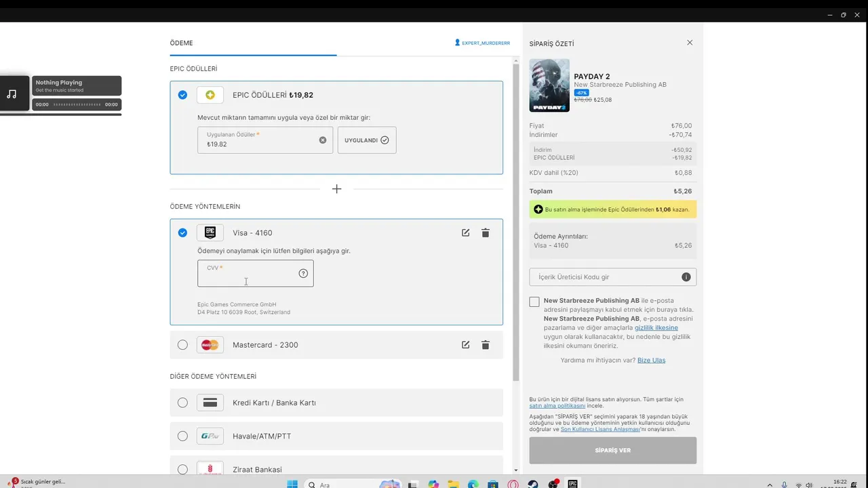Click the GPay icon for Havale/ATM/PTT
Viewport: 868px width, 488px height.
click(210, 436)
